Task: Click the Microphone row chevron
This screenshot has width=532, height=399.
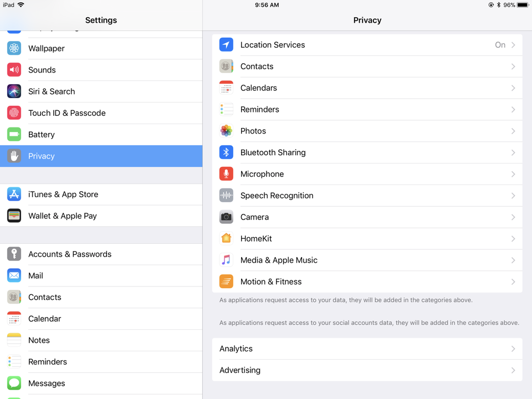Action: coord(513,174)
